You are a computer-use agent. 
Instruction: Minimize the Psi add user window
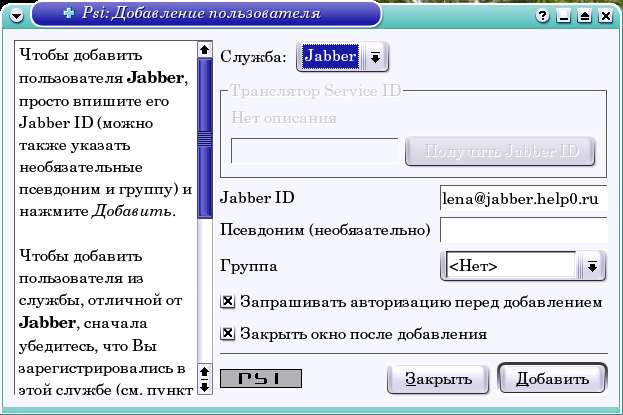click(563, 16)
